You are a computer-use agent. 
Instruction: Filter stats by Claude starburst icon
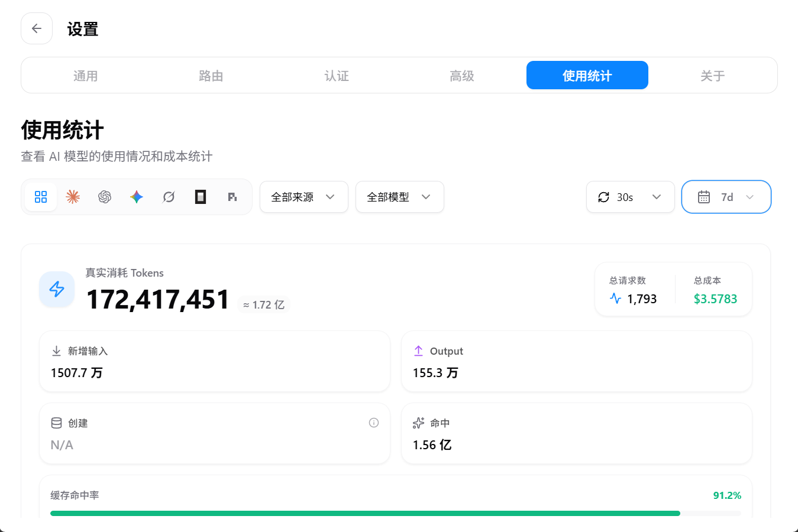(x=73, y=197)
